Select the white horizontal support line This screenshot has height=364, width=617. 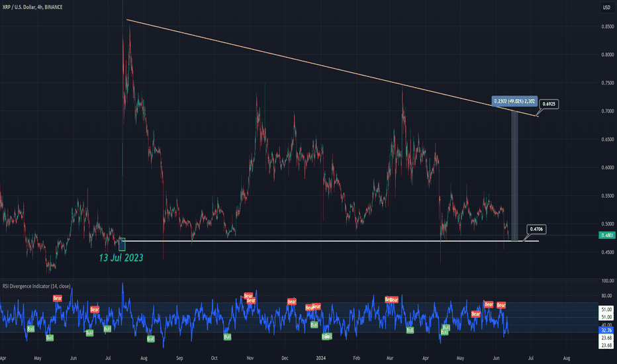point(330,241)
